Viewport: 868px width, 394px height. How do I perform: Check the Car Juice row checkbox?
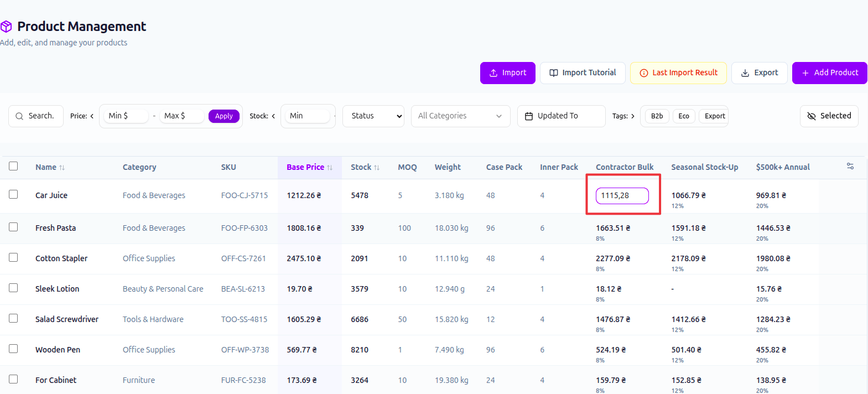coord(13,194)
